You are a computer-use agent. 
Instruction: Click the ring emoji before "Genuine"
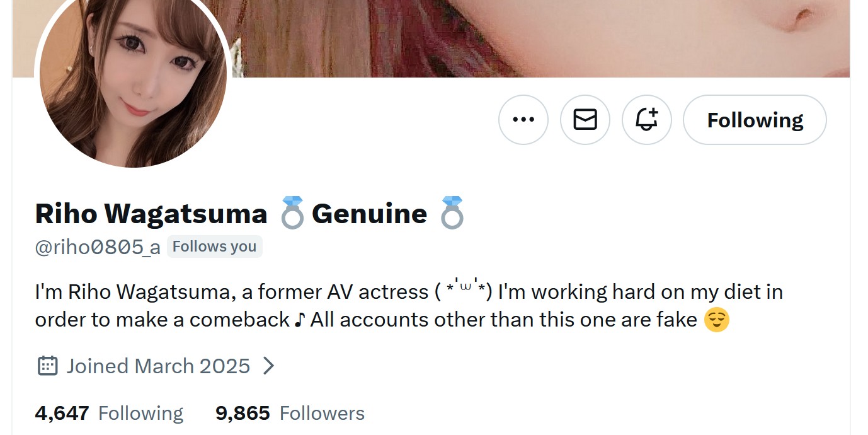pyautogui.click(x=292, y=213)
